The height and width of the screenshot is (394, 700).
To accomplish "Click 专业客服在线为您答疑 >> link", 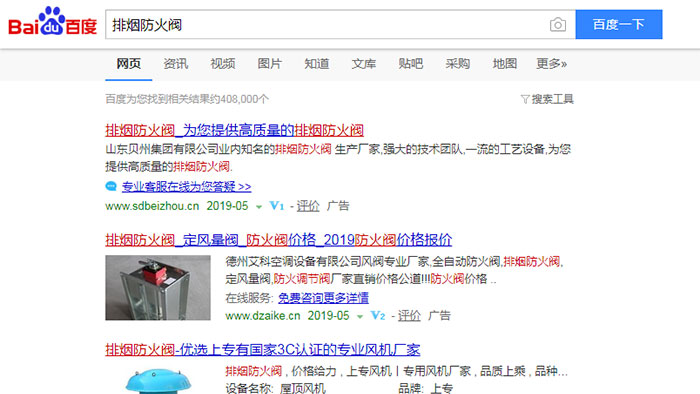I will [x=187, y=187].
